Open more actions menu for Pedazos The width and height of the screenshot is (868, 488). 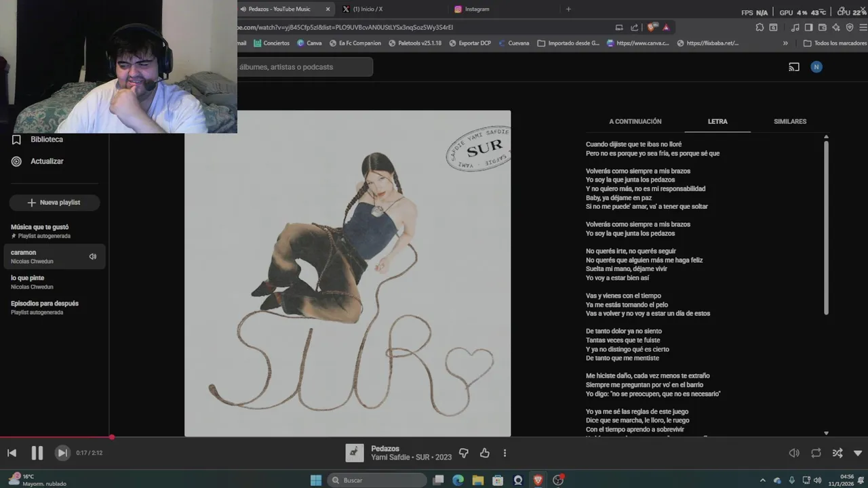pos(505,453)
